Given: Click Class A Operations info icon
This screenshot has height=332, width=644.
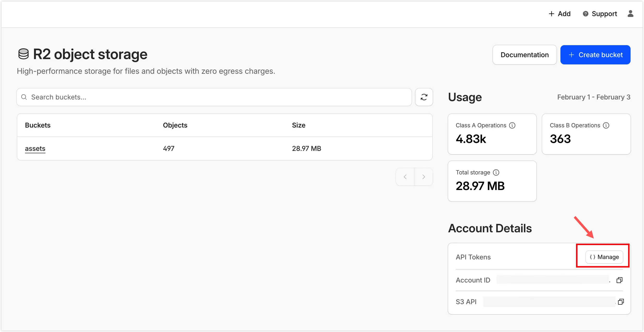Looking at the screenshot, I should pyautogui.click(x=512, y=125).
